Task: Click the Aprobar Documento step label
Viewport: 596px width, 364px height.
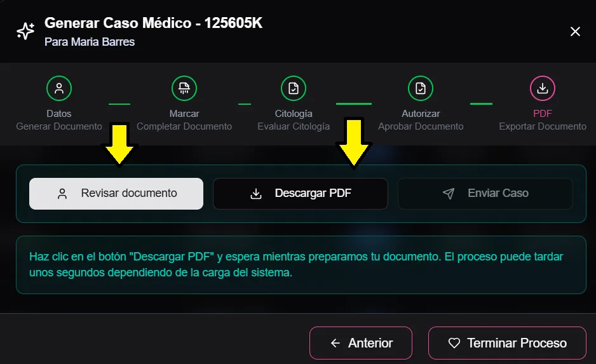Action: tap(421, 126)
